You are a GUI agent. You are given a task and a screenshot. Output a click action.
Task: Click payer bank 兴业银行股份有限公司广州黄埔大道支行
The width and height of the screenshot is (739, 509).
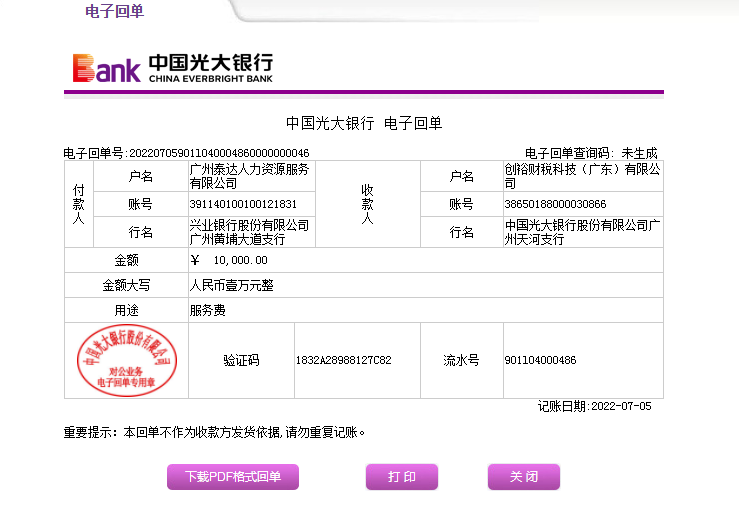[x=249, y=232]
